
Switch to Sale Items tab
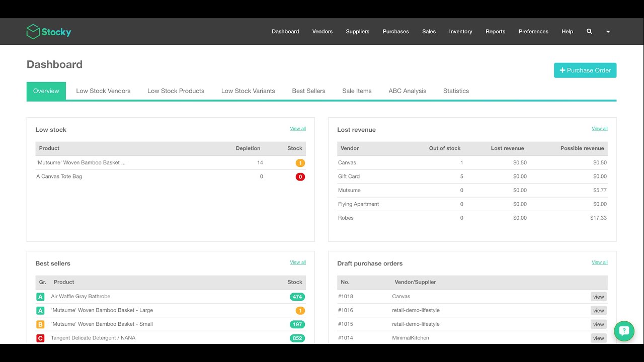point(357,91)
